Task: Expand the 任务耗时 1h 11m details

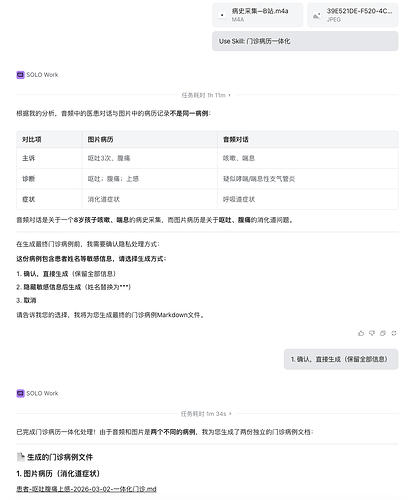Action: click(x=206, y=95)
